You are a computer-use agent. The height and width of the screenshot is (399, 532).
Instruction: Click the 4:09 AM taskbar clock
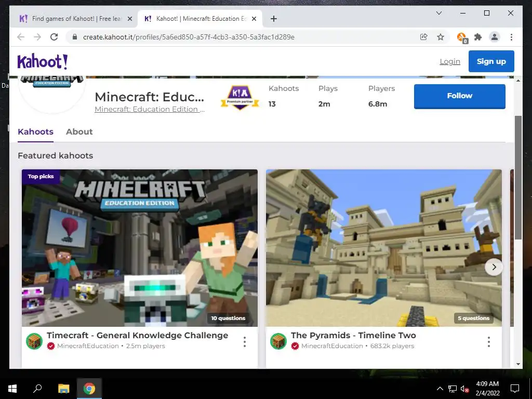pos(487,389)
